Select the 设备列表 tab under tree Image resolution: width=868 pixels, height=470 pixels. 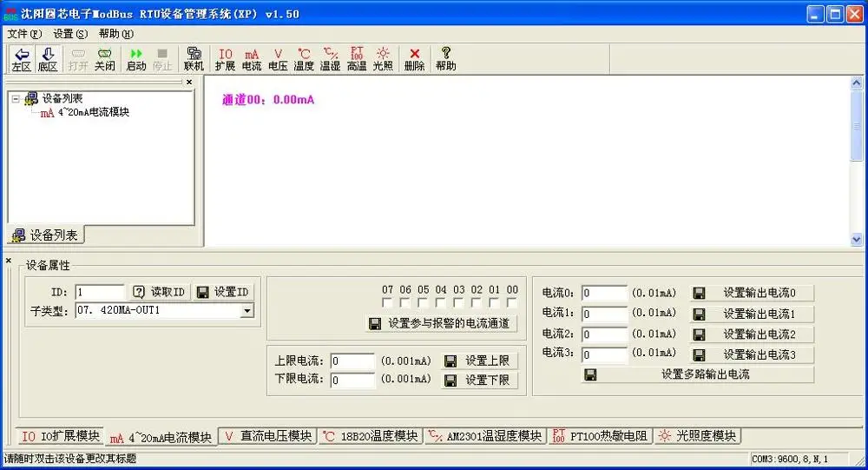pos(45,235)
